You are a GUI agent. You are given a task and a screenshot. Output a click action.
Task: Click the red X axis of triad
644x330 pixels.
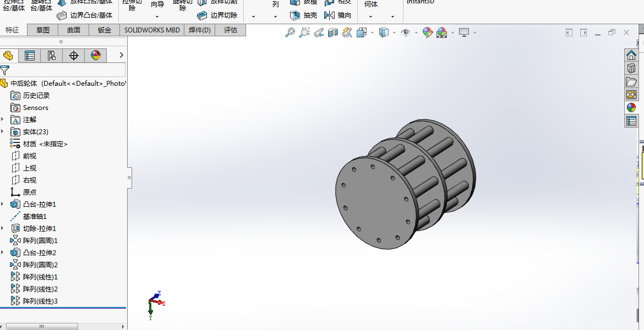158,302
